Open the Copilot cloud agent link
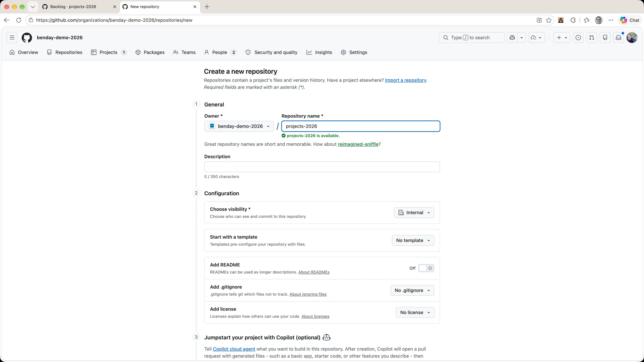 point(234,349)
